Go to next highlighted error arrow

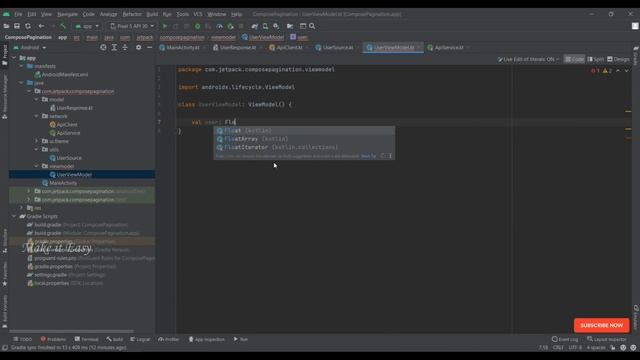627,71
